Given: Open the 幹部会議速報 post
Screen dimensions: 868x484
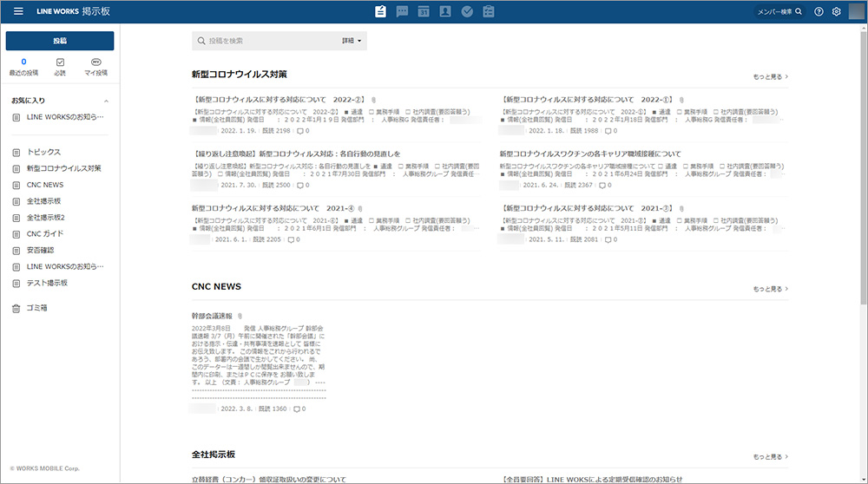Looking at the screenshot, I should click(x=212, y=316).
